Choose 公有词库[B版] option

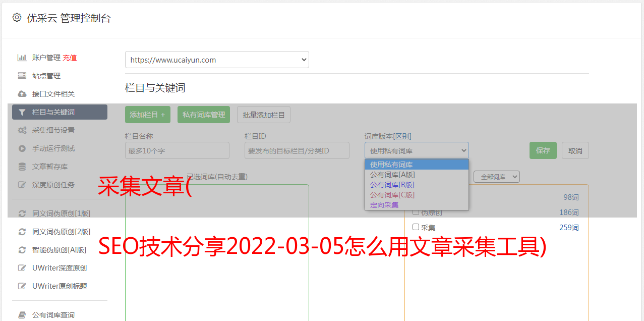417,185
